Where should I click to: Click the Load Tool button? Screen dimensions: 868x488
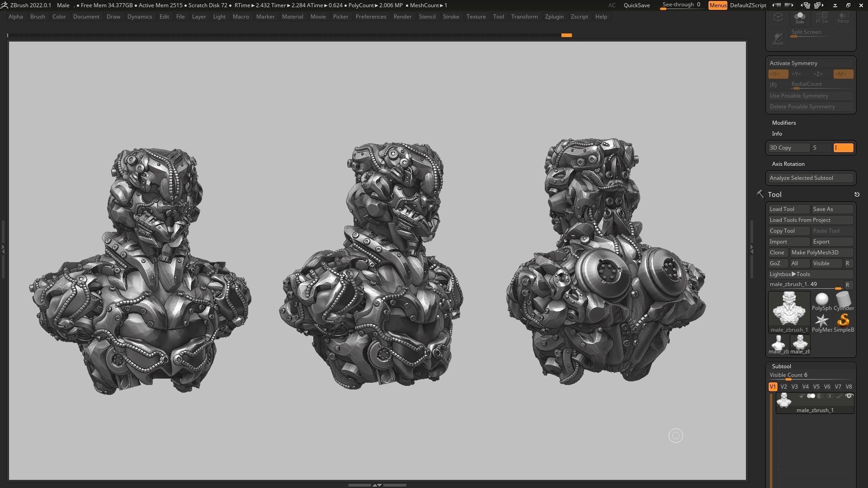coord(788,209)
